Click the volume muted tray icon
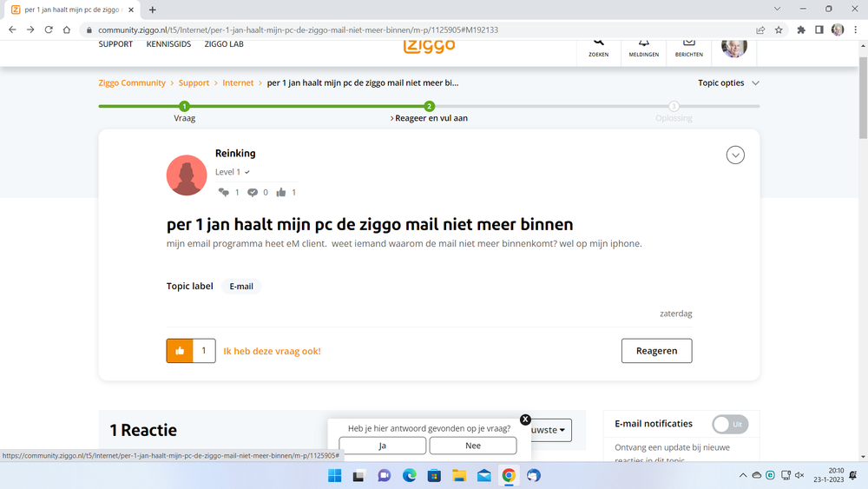 [x=799, y=475]
